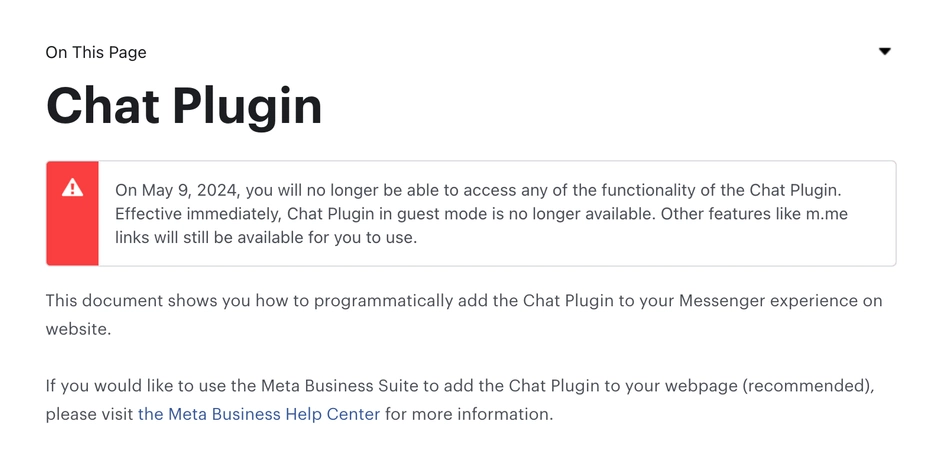Expand the On This Page dropdown arrow
Screen dimensions: 949x460
(x=884, y=52)
